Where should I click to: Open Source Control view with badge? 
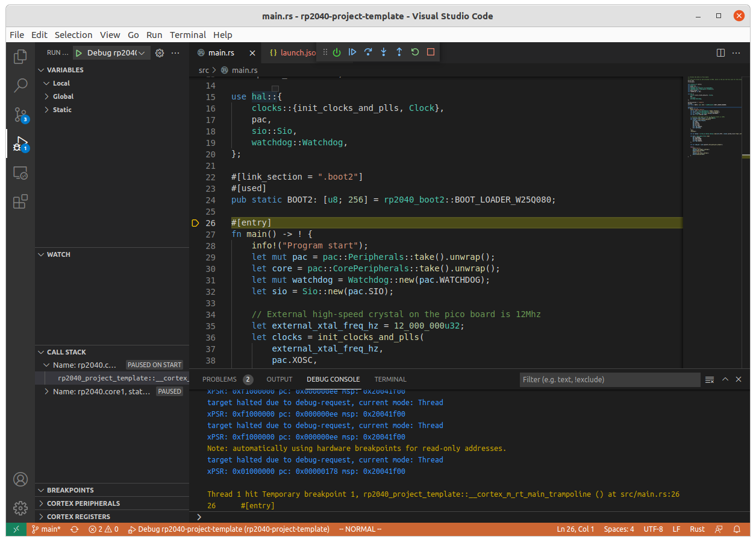pyautogui.click(x=20, y=115)
